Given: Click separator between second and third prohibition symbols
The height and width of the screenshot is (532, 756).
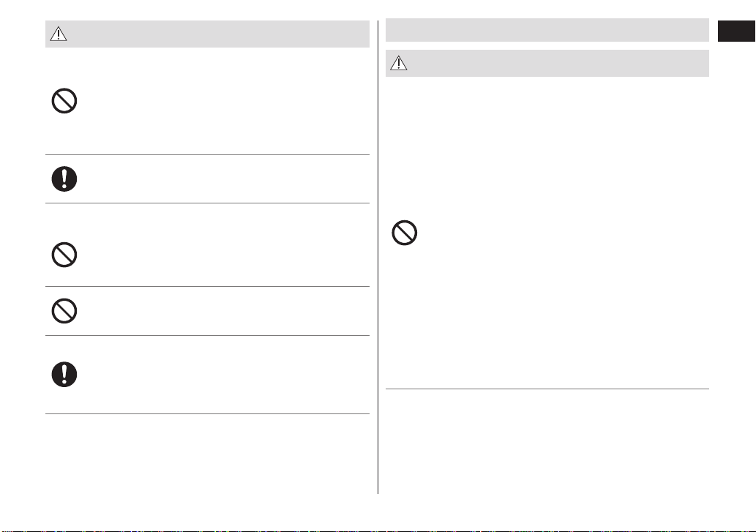Looking at the screenshot, I should [207, 286].
